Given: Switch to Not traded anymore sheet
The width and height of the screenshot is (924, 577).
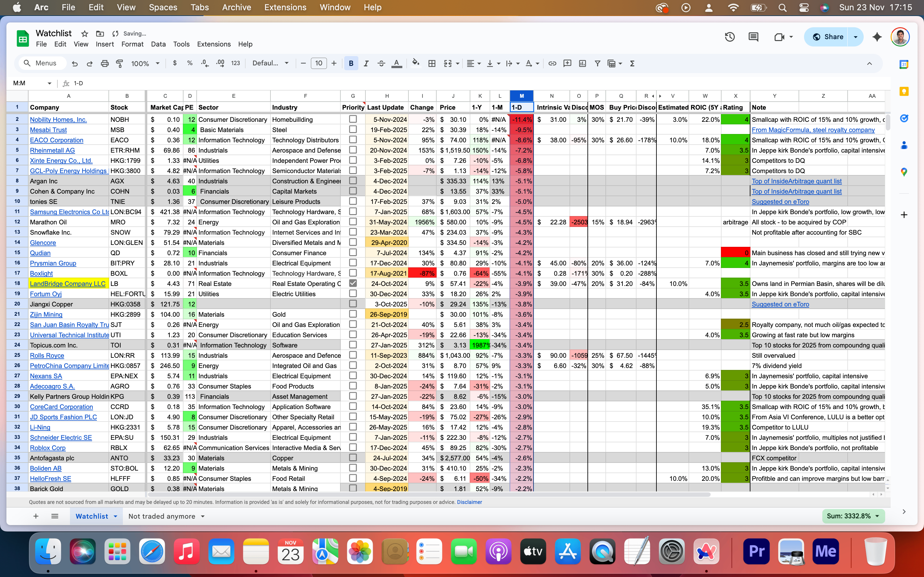Looking at the screenshot, I should pyautogui.click(x=161, y=516).
